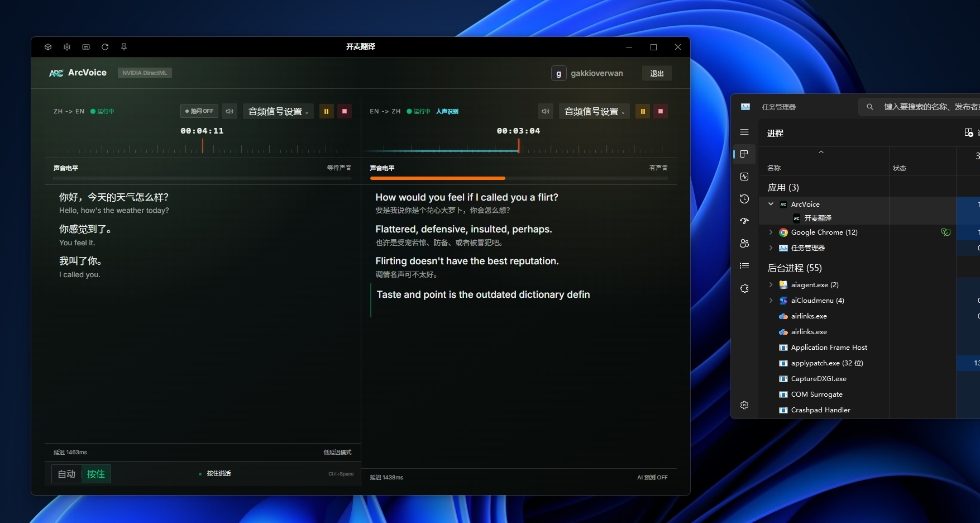Pause the ZH -> EN translation
This screenshot has height=523, width=980.
(x=327, y=111)
